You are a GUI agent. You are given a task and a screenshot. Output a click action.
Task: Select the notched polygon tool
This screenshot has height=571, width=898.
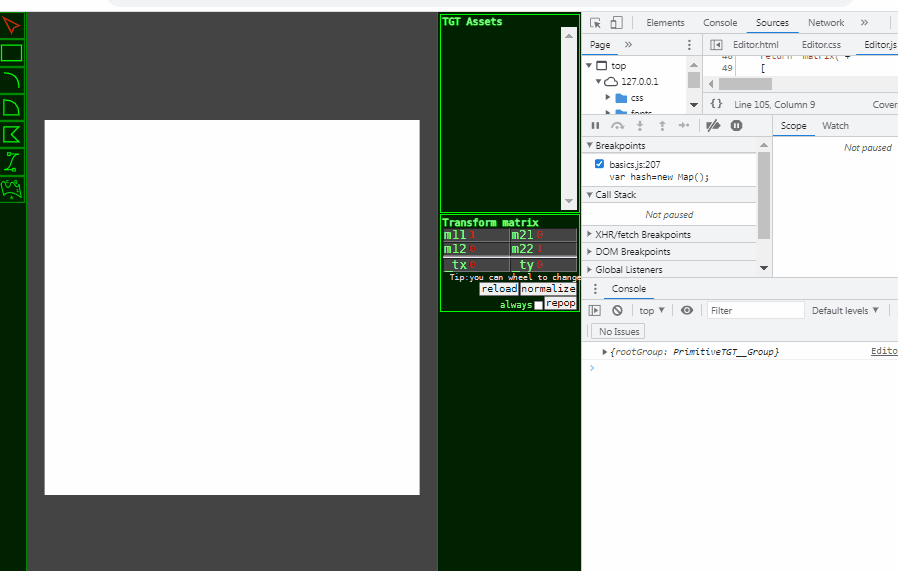pos(11,135)
